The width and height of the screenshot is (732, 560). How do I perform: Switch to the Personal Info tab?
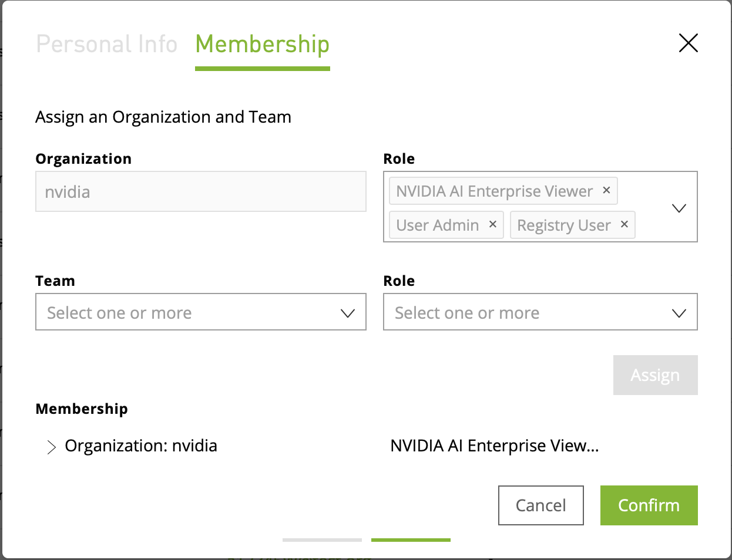(x=106, y=44)
